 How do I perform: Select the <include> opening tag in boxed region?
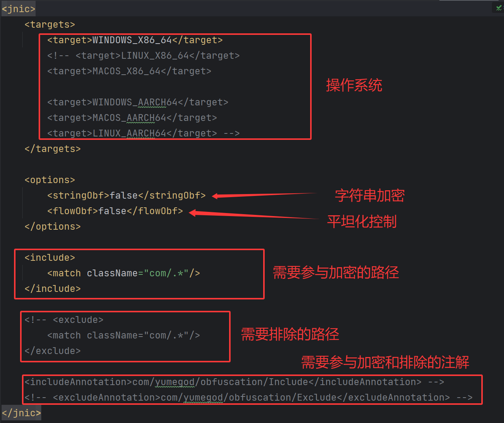49,257
